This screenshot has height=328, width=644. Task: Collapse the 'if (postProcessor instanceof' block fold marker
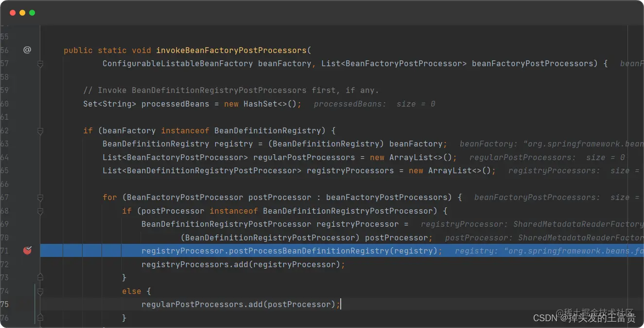tap(40, 211)
